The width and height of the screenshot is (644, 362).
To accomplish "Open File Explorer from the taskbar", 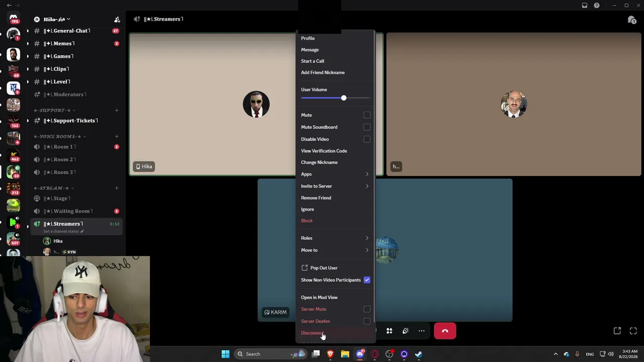I will (345, 354).
